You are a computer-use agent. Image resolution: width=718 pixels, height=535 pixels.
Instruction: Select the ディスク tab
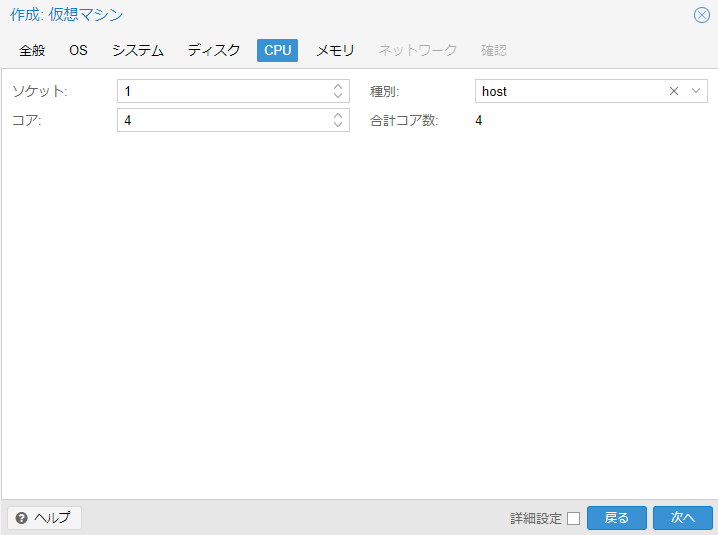tap(214, 50)
